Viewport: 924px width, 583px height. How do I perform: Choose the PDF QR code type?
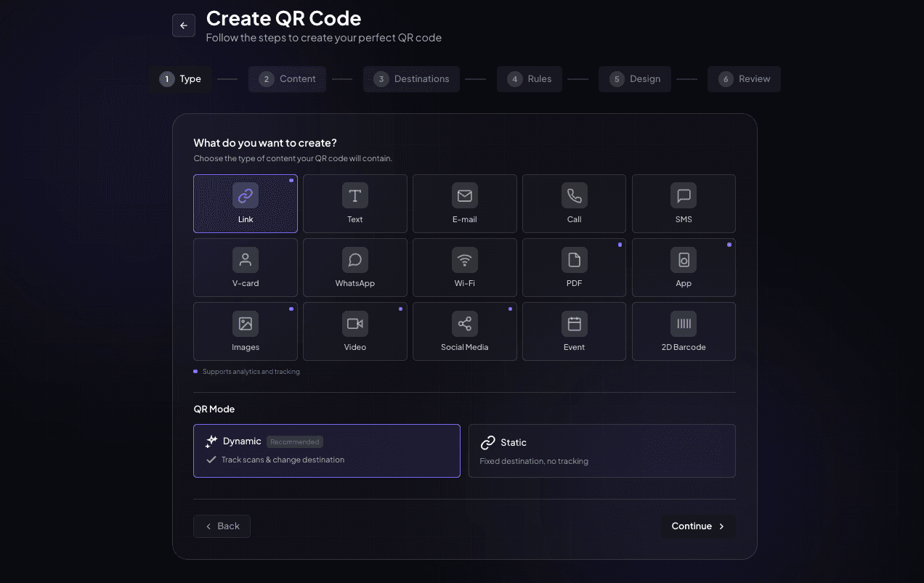(x=574, y=267)
